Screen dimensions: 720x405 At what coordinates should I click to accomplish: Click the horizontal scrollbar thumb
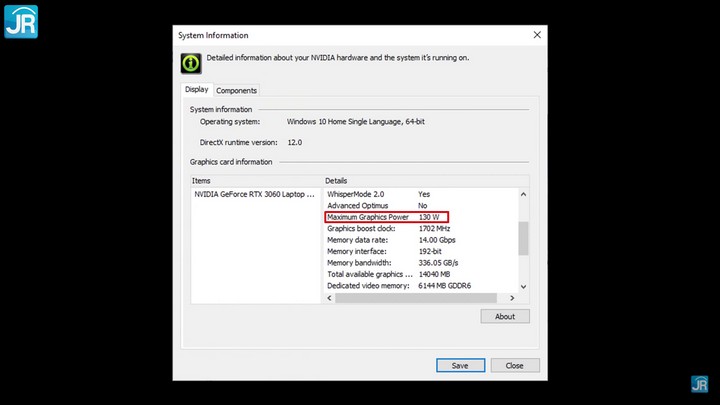tap(416, 298)
